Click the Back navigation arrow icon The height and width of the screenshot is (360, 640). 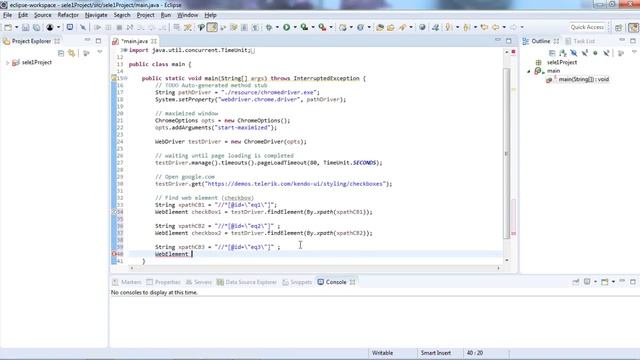click(x=496, y=27)
